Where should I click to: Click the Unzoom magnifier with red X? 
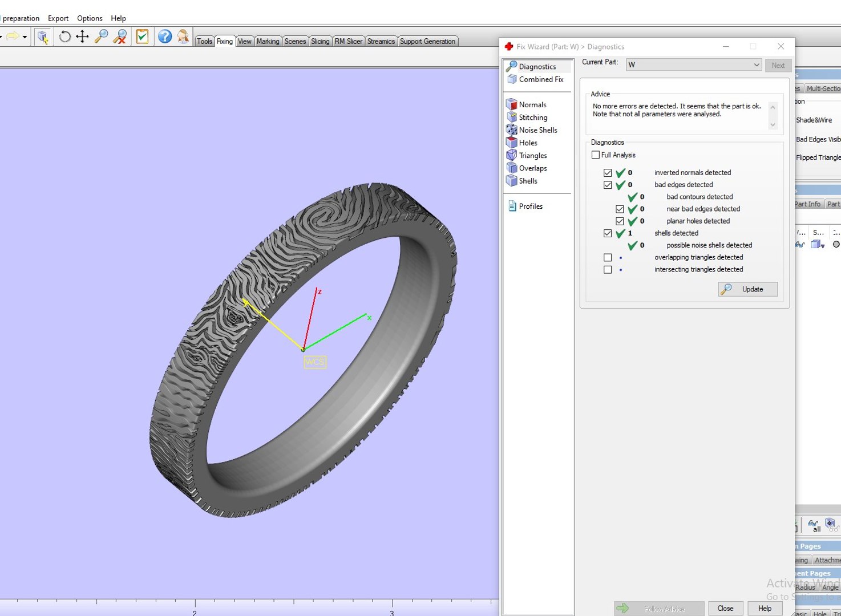[120, 37]
